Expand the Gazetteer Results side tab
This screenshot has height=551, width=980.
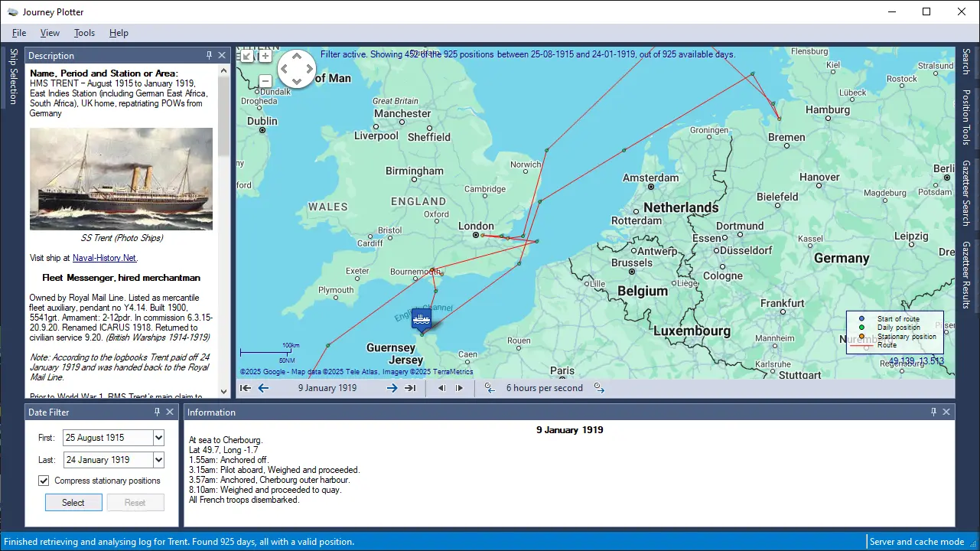(x=966, y=275)
